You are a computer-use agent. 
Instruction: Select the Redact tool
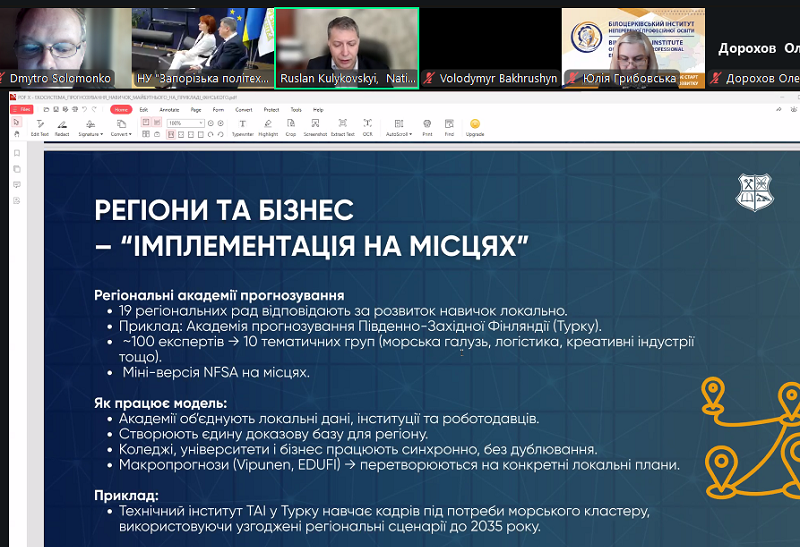tap(62, 128)
